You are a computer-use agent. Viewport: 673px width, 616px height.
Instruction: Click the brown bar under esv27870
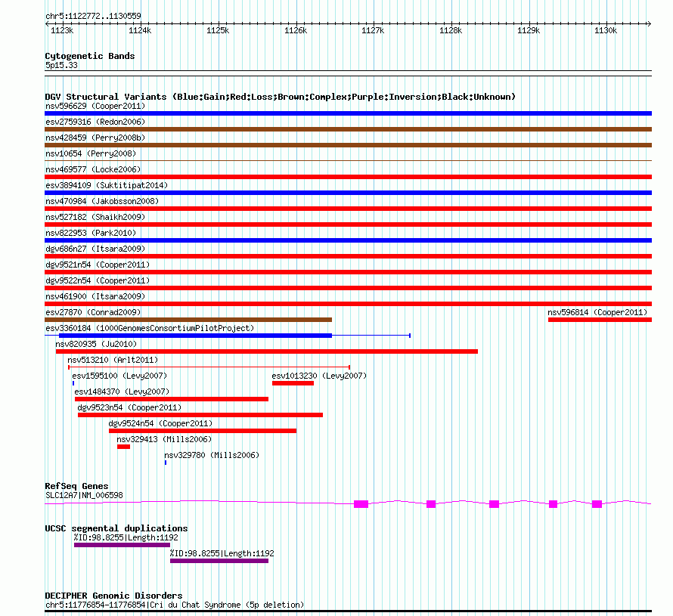(188, 320)
